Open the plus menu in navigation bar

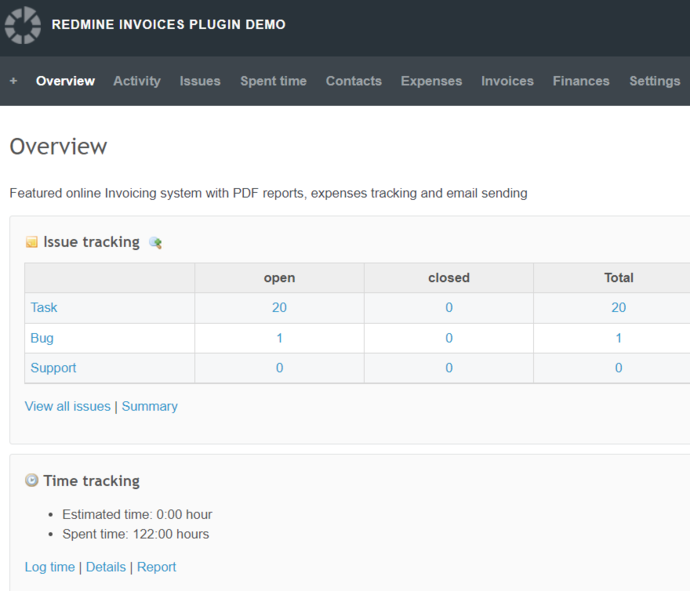[x=13, y=81]
